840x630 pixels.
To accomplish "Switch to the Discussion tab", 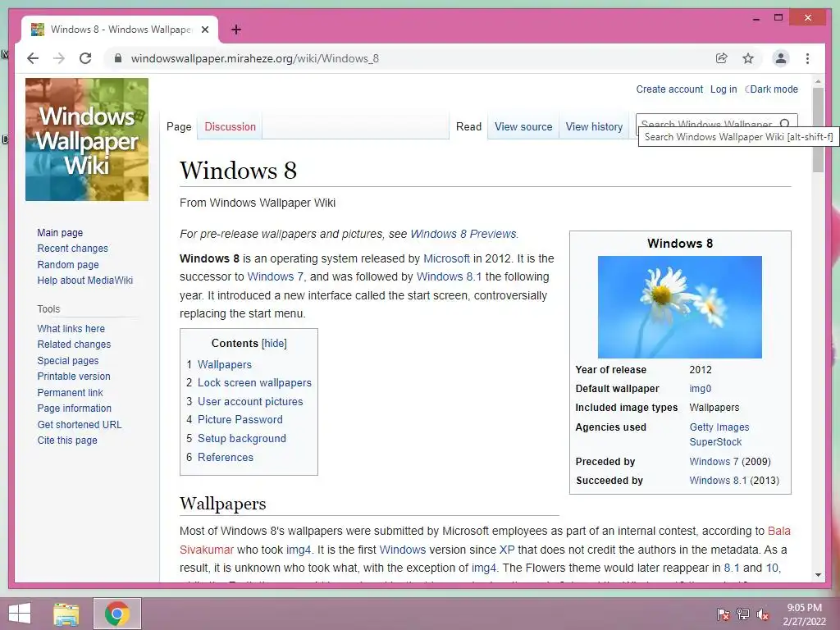I will (x=230, y=127).
